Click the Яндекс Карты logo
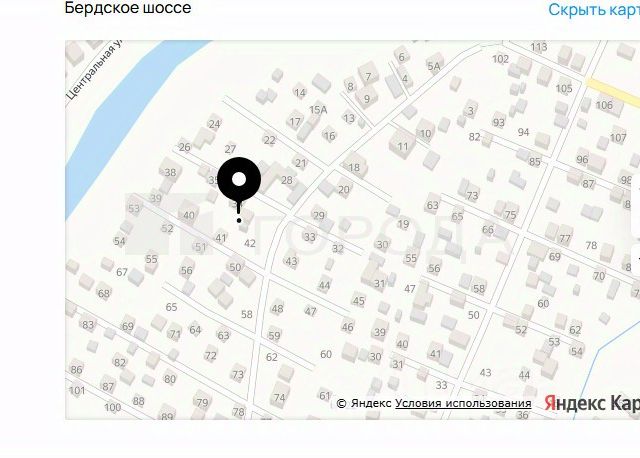Image resolution: width=640 pixels, height=458 pixels. (x=592, y=403)
